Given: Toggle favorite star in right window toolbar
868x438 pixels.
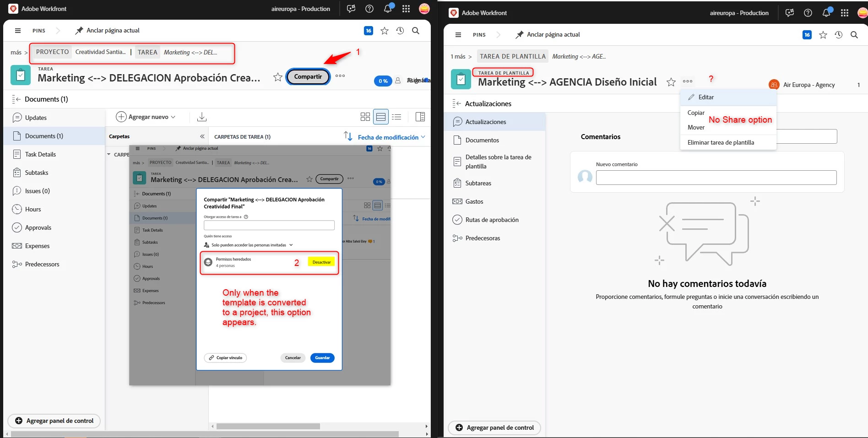Looking at the screenshot, I should (823, 35).
